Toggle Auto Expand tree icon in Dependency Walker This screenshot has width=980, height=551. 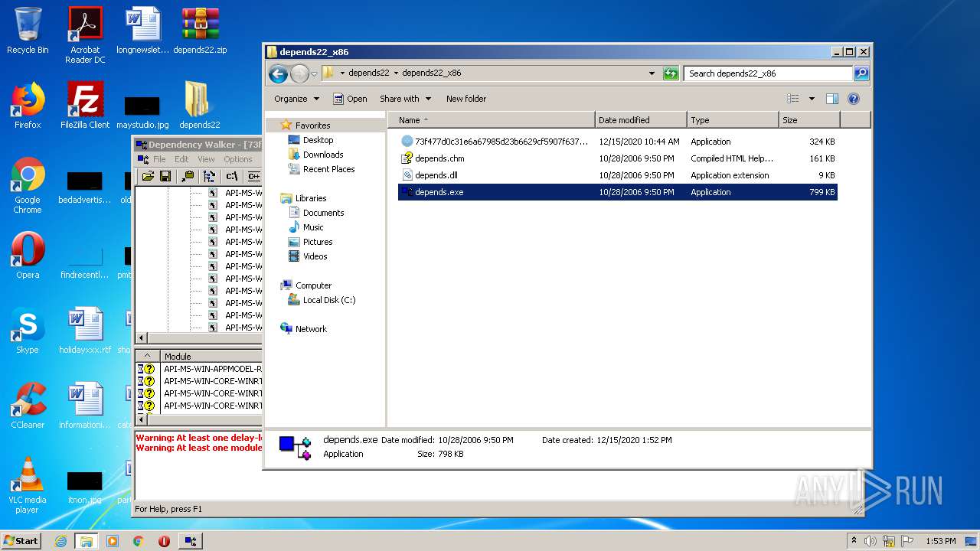[209, 176]
